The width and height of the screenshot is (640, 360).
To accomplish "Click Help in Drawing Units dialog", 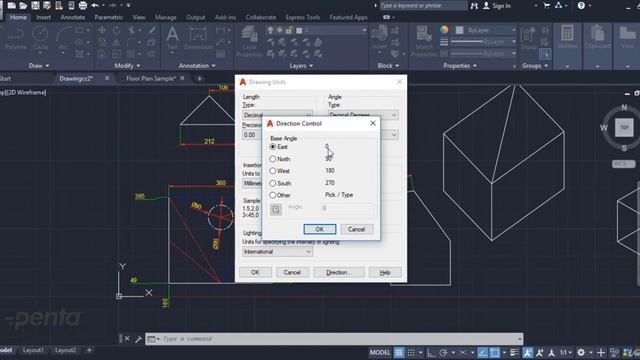I will click(x=385, y=272).
